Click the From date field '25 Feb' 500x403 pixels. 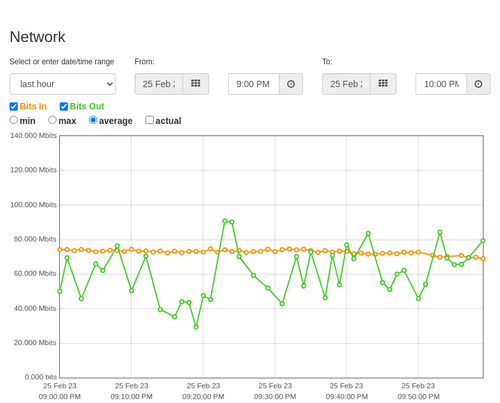point(159,84)
